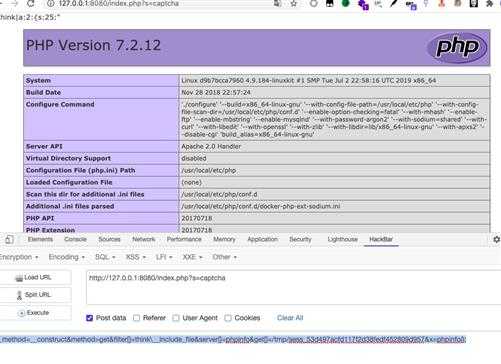Click the browser forward arrow

pos(14,3)
